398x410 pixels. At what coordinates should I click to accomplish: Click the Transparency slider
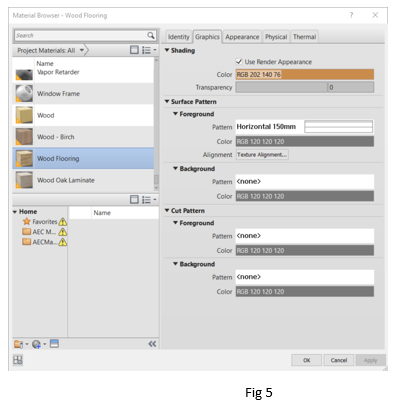(281, 87)
